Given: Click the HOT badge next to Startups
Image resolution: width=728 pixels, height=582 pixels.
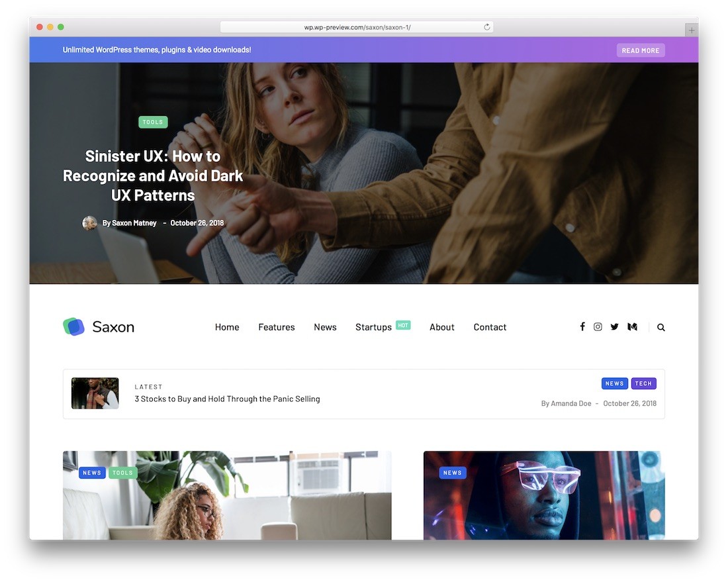Looking at the screenshot, I should pos(403,325).
